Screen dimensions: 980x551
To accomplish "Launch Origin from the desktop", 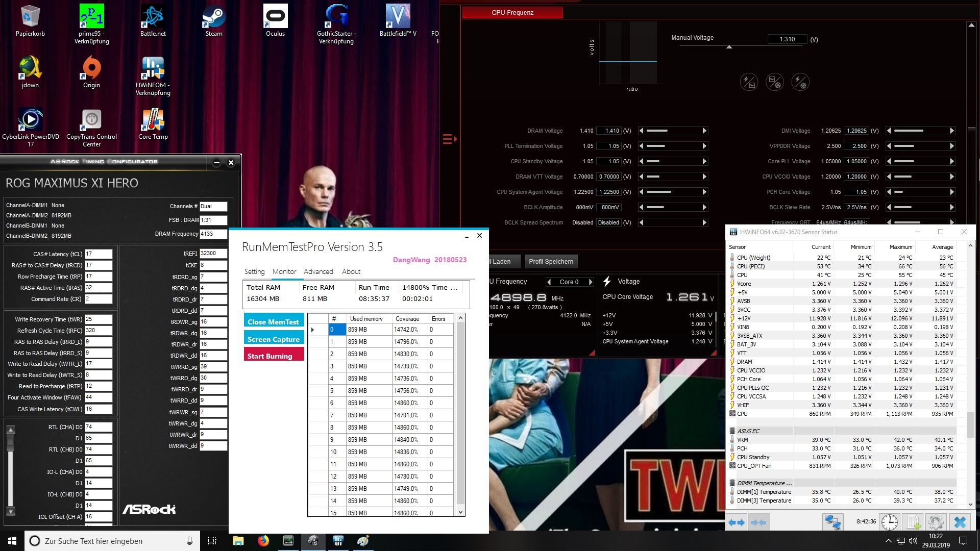I will 91,72.
